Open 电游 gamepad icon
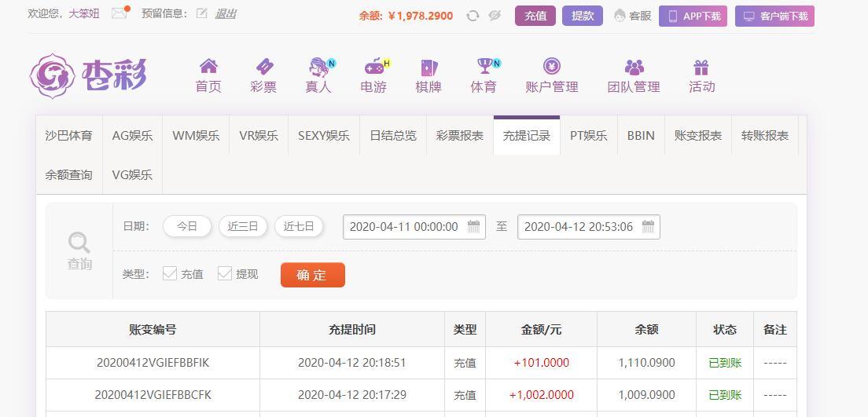Screen dimensions: 868x417 (373, 67)
